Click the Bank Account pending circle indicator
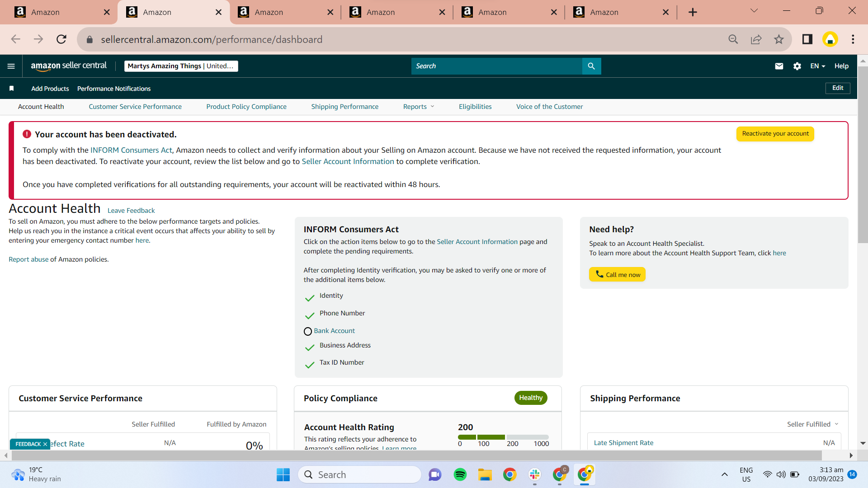This screenshot has width=868, height=488. point(308,331)
